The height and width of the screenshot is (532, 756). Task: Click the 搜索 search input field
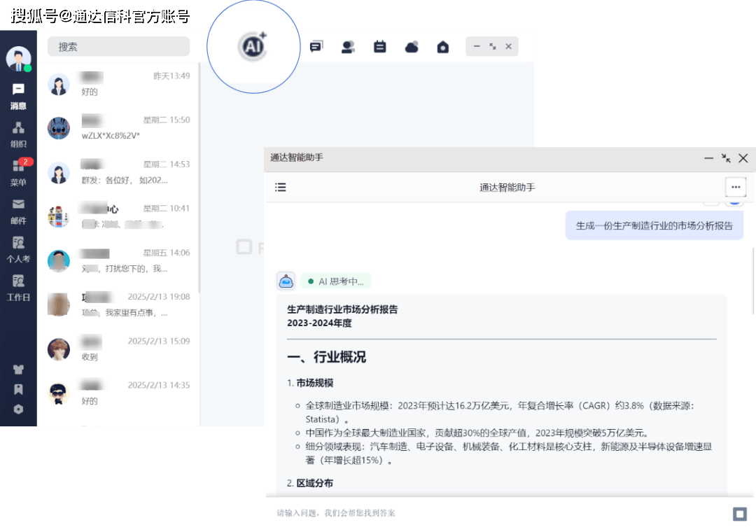tap(118, 46)
